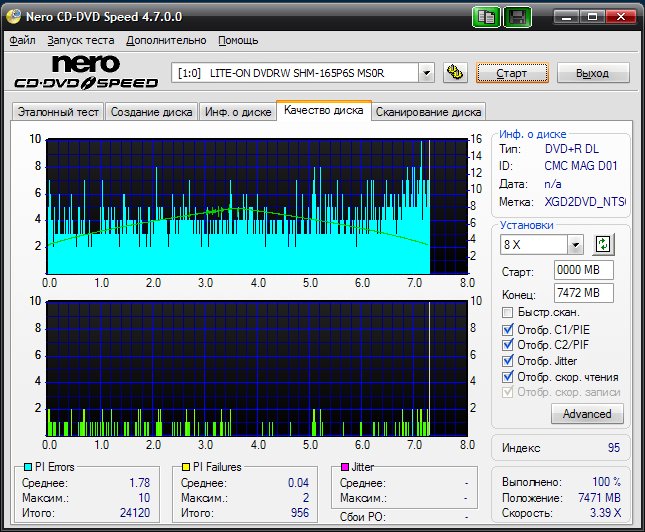Viewport: 645px width, 532px height.
Task: Switch to Сканирование диска tab
Action: coord(428,112)
